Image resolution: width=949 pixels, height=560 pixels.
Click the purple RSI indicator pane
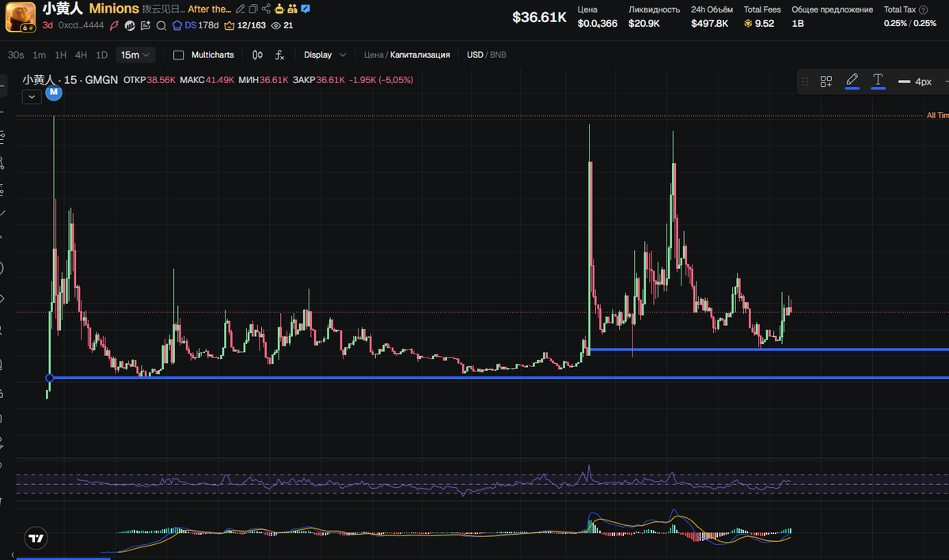point(482,482)
